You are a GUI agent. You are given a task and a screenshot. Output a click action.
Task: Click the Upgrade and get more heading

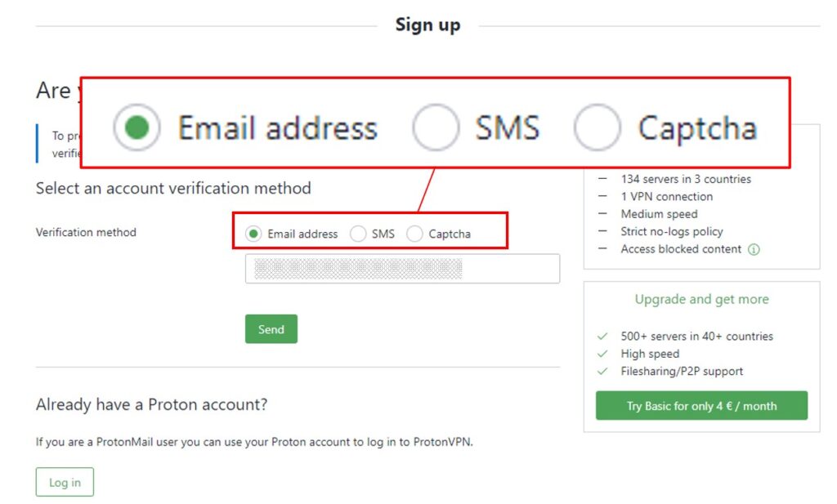[x=701, y=299]
